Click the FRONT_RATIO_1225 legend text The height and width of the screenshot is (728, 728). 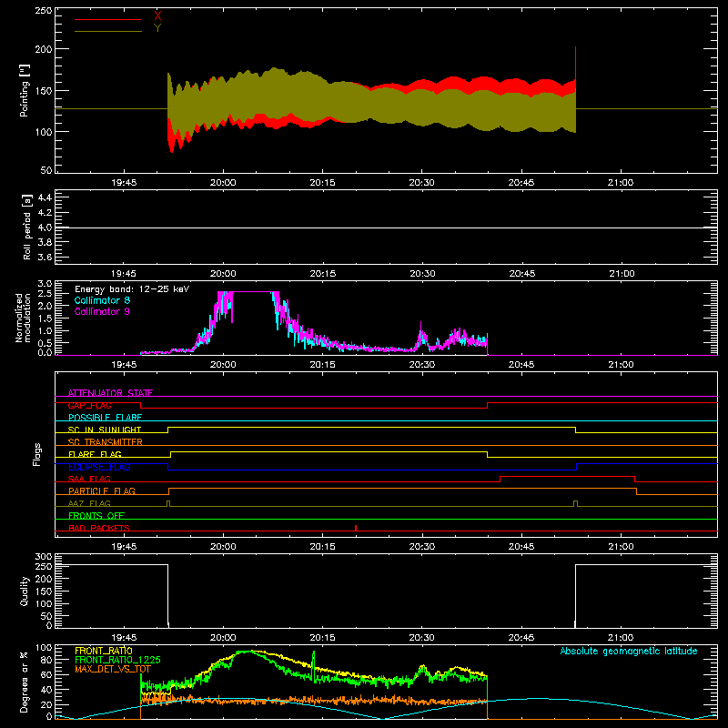click(x=117, y=660)
